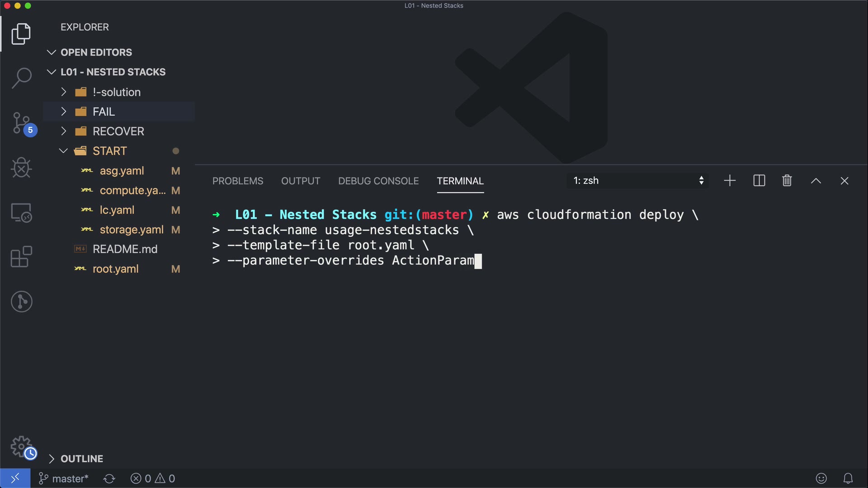Switch to the PROBLEMS tab
The image size is (868, 488).
[238, 181]
